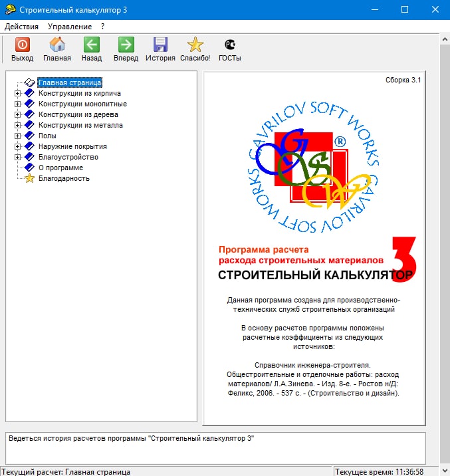Select Главная страница tree item
Image resolution: width=450 pixels, height=476 pixels.
tap(70, 82)
